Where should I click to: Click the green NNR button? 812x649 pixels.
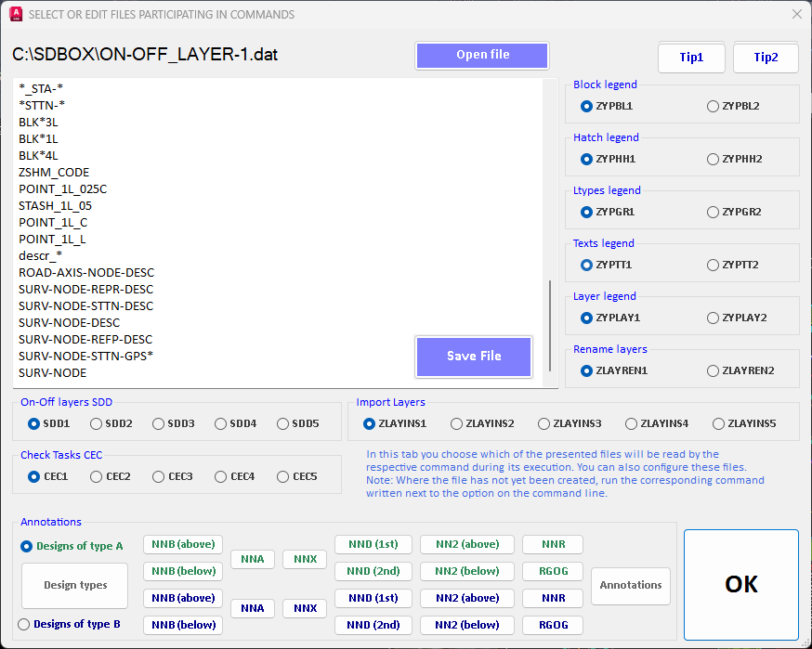click(553, 544)
